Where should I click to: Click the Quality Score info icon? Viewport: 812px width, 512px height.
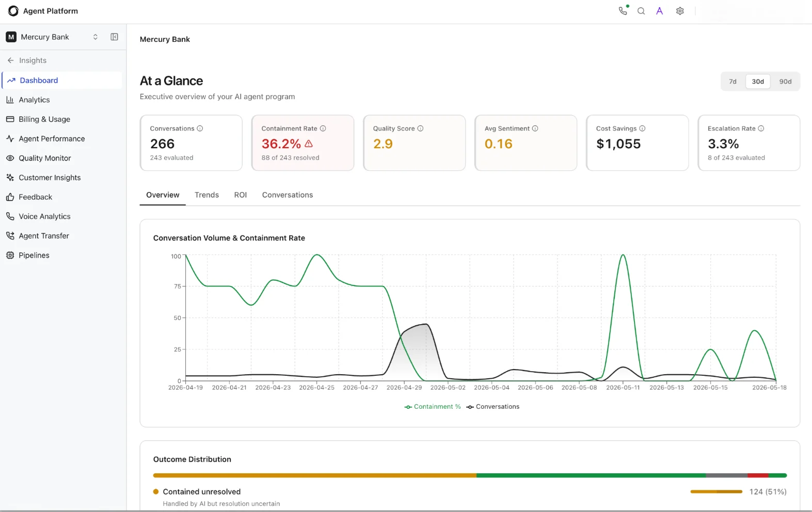[x=420, y=129]
